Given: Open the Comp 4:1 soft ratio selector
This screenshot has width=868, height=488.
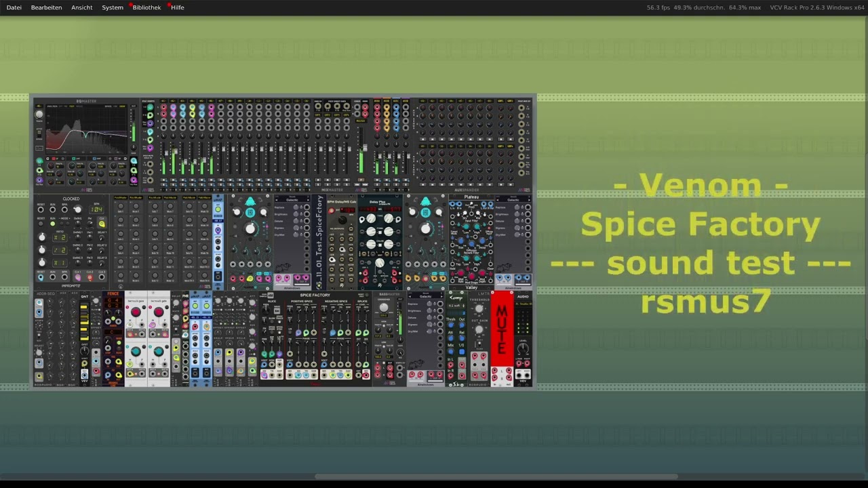Looking at the screenshot, I should tap(457, 305).
